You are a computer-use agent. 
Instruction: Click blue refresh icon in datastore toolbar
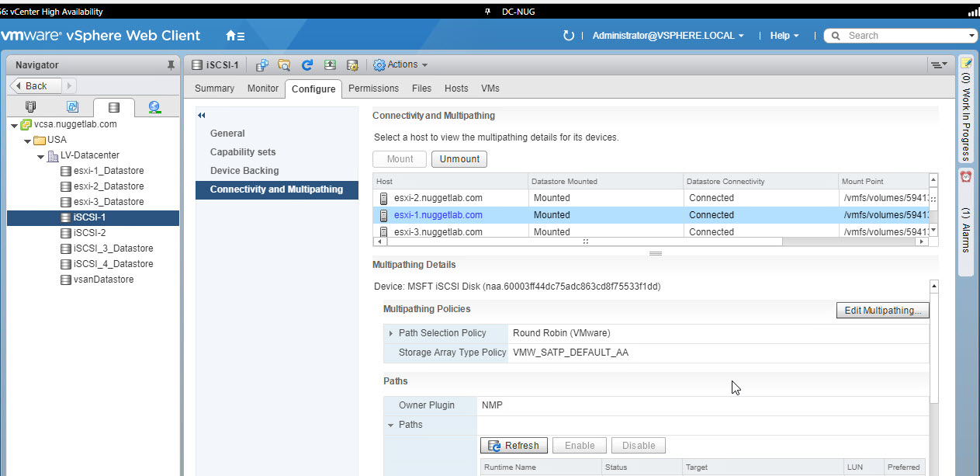tap(307, 65)
